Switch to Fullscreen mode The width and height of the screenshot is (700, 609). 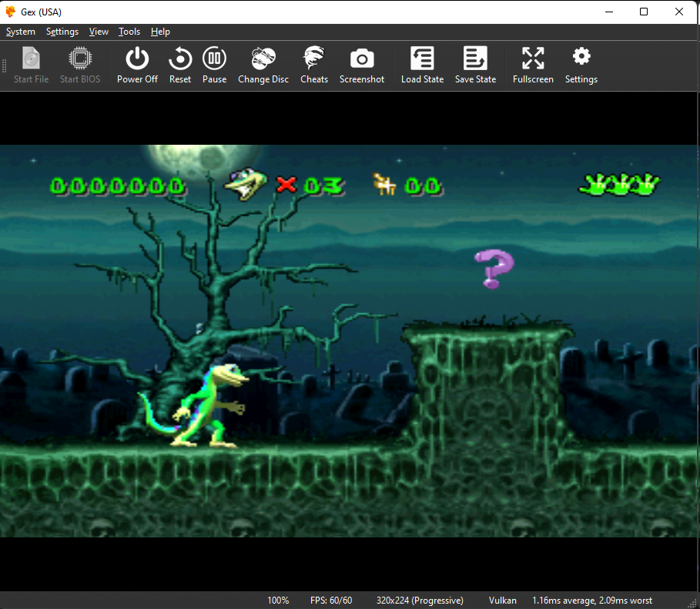tap(533, 65)
